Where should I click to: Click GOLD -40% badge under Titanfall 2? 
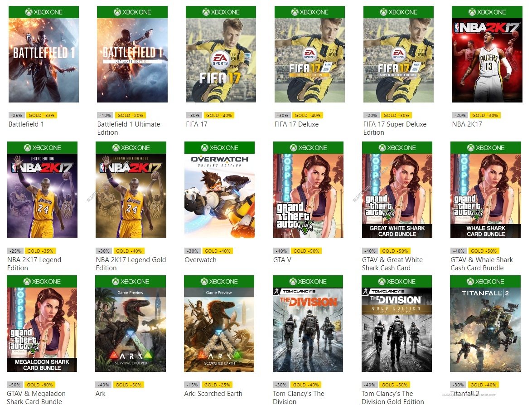(x=483, y=385)
